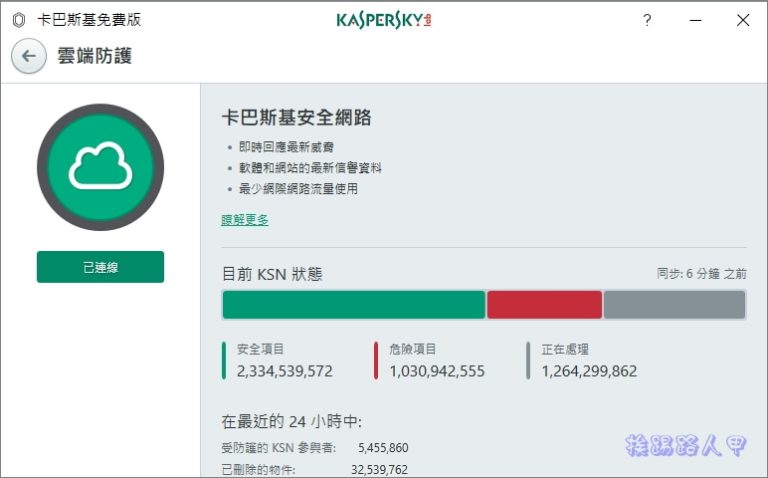Click the Kaspersky shield icon in title bar

pos(18,20)
